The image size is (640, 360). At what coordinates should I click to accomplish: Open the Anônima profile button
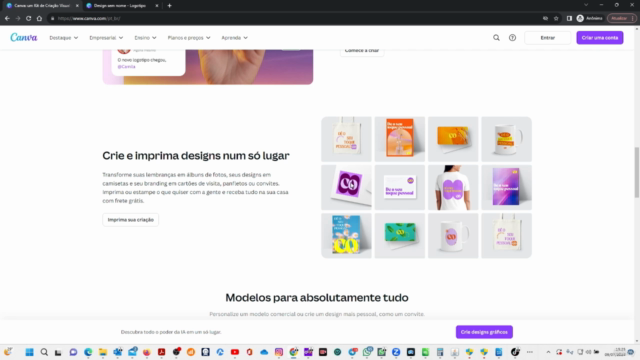589,18
